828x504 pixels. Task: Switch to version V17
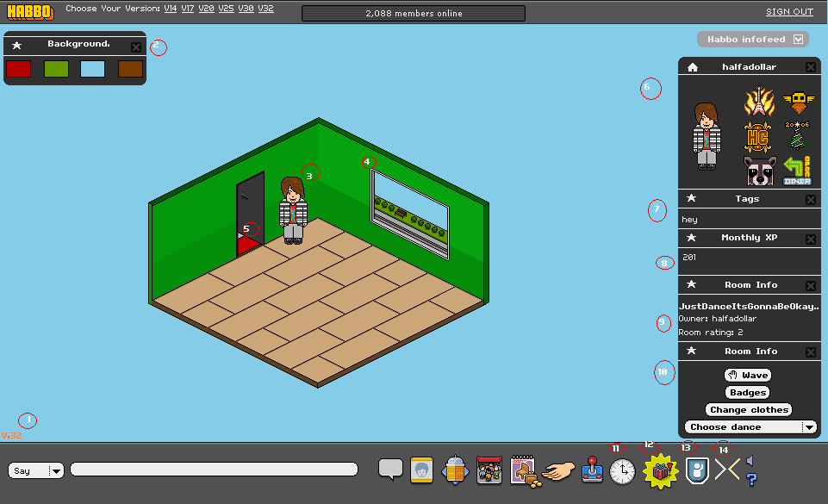[x=188, y=9]
